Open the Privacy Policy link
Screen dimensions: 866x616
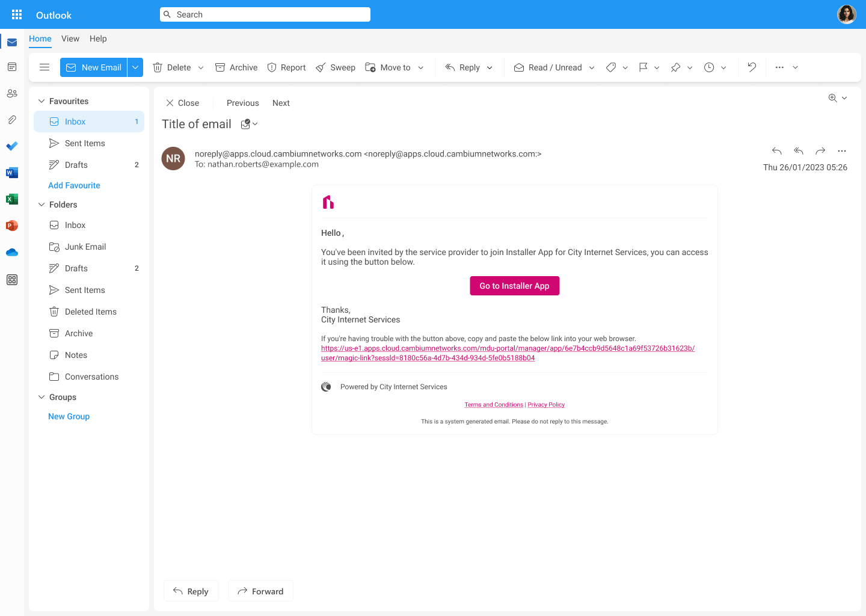point(546,405)
